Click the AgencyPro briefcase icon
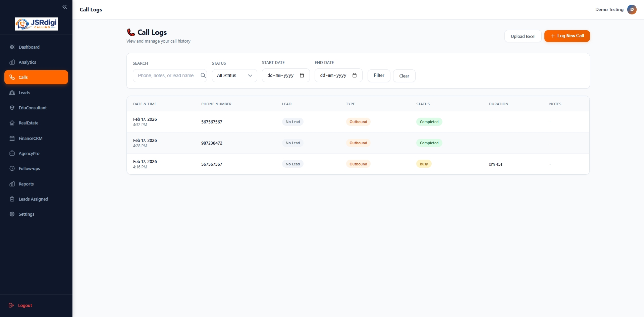The height and width of the screenshot is (317, 644). (12, 153)
